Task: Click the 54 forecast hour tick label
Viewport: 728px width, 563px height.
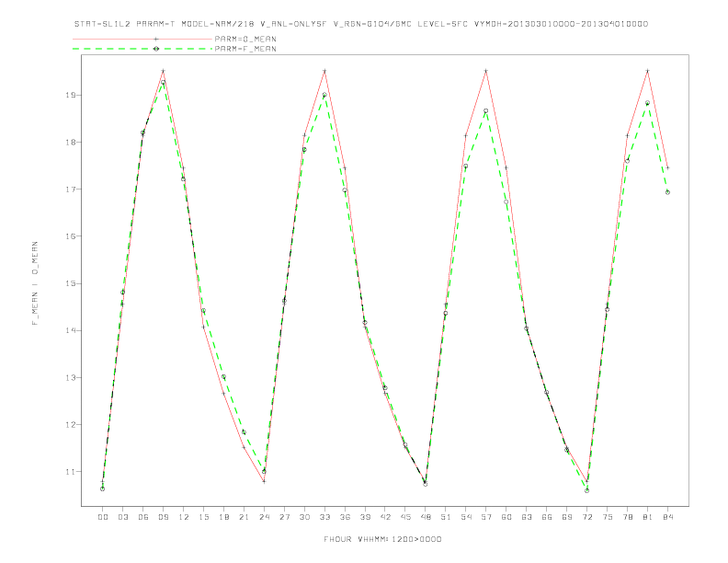Action: pyautogui.click(x=466, y=517)
